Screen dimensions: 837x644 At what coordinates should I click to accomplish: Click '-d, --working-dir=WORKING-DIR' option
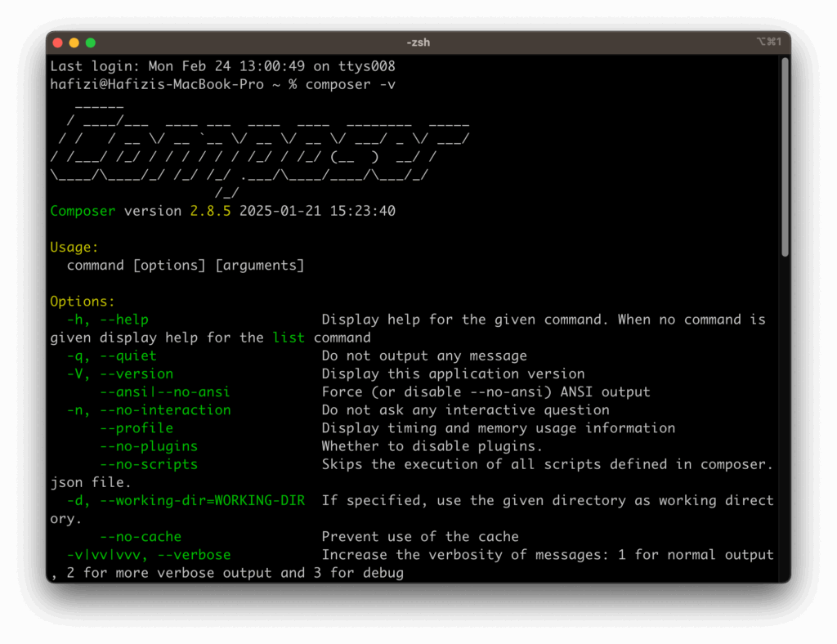point(186,501)
